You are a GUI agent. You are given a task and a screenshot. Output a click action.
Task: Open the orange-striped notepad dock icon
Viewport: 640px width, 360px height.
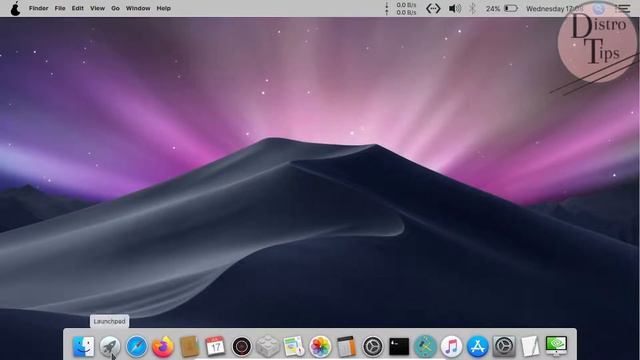[x=347, y=347]
